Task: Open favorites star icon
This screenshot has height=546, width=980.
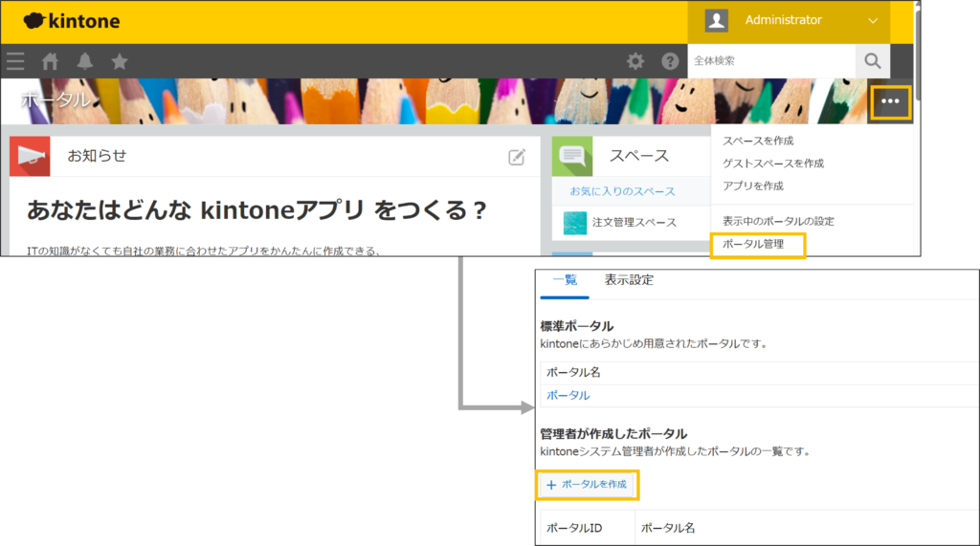Action: coord(120,61)
